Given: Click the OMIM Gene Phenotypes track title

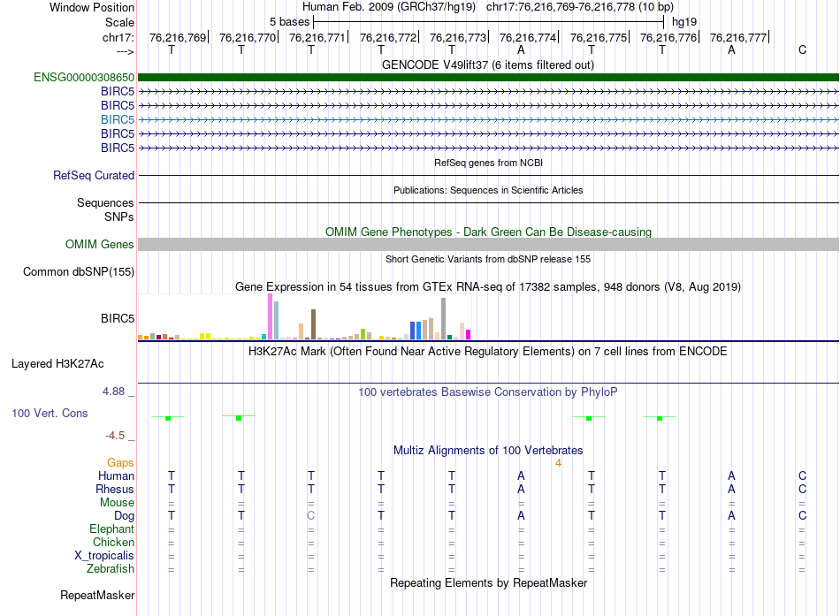Looking at the screenshot, I should coord(488,232).
